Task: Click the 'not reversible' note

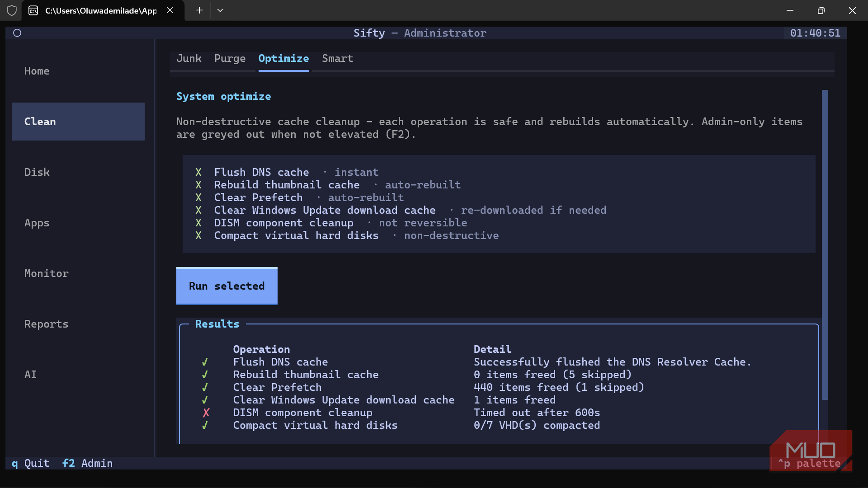Action: coord(423,223)
